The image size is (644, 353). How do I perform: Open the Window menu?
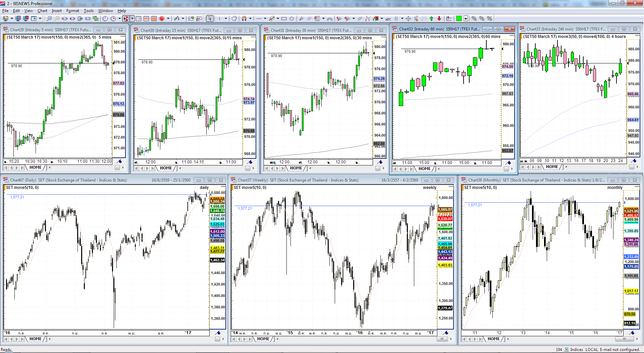point(105,11)
